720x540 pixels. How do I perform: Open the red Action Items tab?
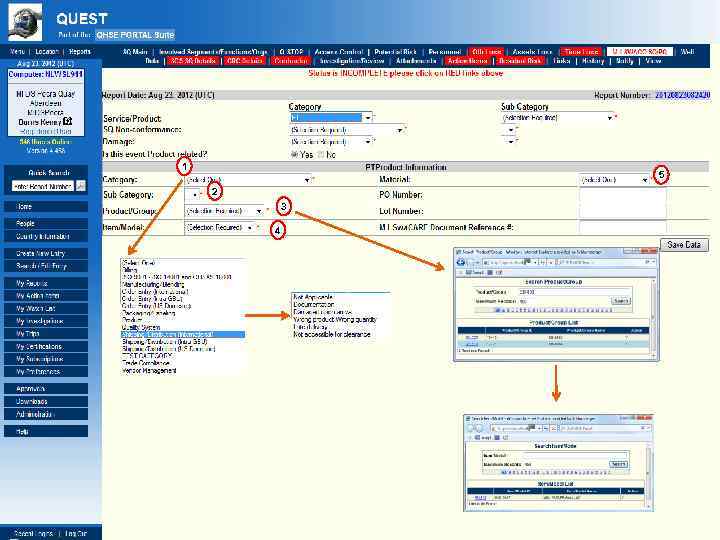(x=467, y=61)
